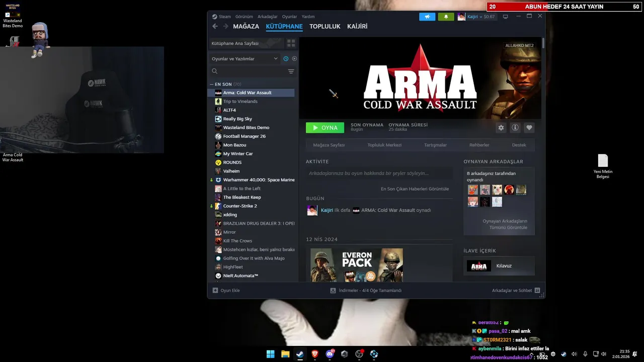
Task: Open Brave browser from the taskbar
Action: click(315, 354)
